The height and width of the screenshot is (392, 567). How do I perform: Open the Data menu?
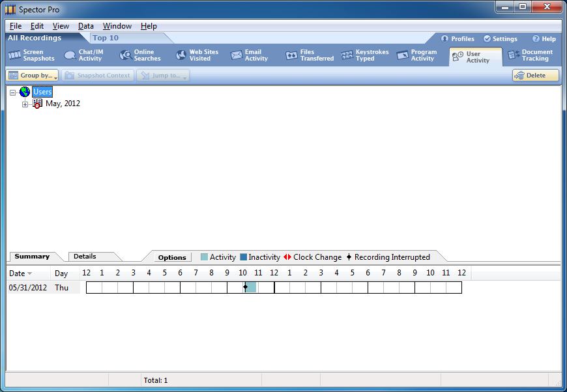pyautogui.click(x=86, y=26)
